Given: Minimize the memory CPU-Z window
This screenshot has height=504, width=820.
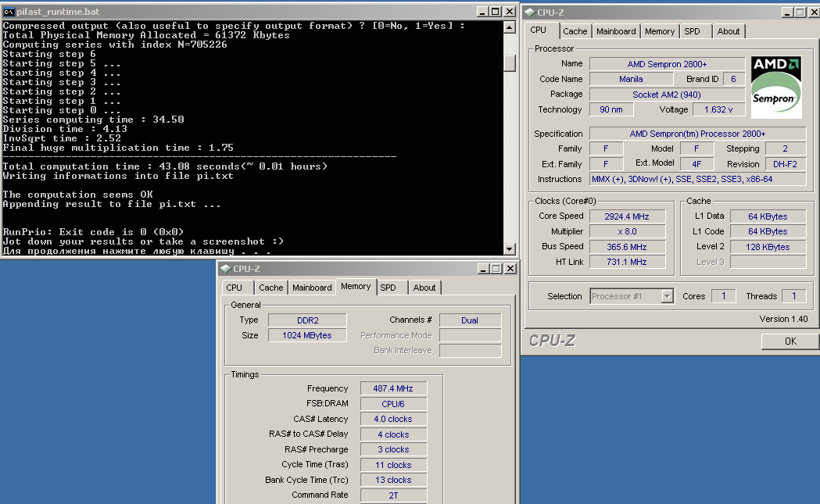Looking at the screenshot, I should coord(484,269).
